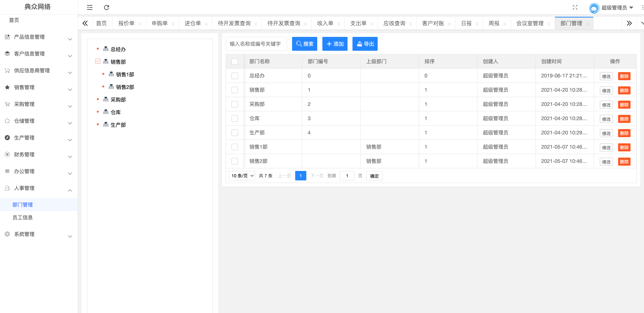Click the 客户信息管理 layers icon

click(x=7, y=54)
